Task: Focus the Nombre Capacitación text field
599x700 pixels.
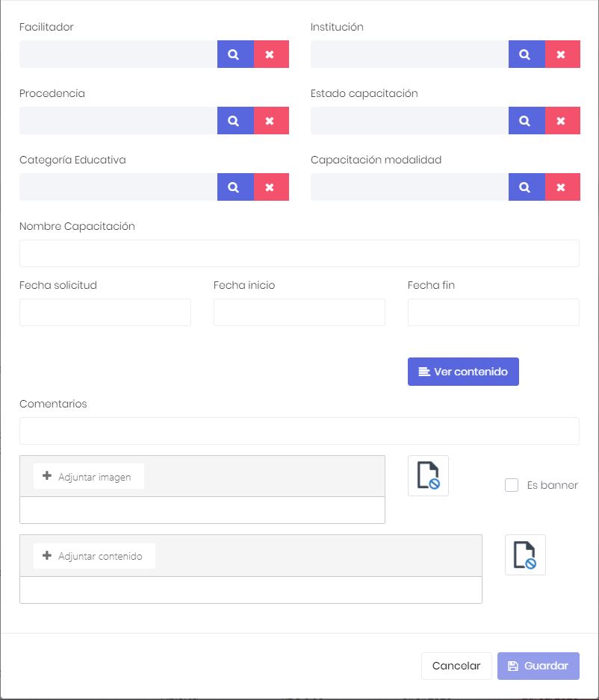Action: pyautogui.click(x=299, y=253)
